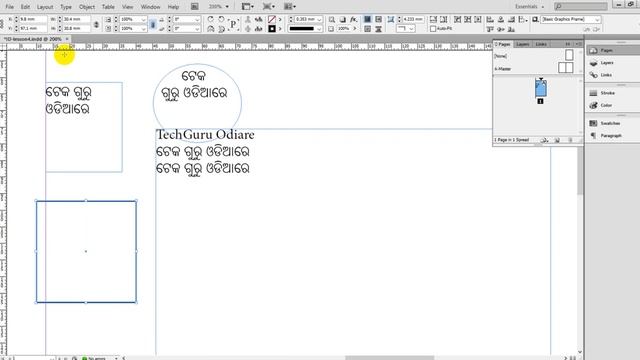Image resolution: width=640 pixels, height=360 pixels.
Task: Click the black Stroke color swatch
Action: click(272, 29)
